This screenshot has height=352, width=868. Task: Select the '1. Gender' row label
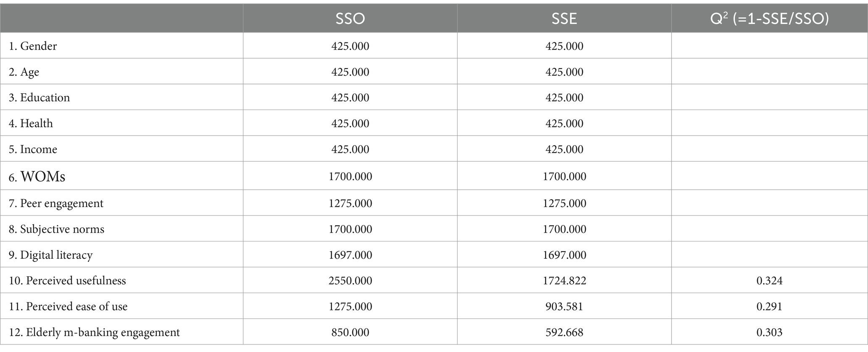33,46
